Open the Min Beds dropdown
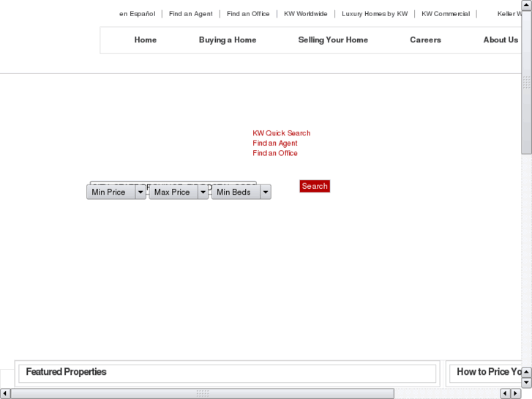This screenshot has height=399, width=532. click(x=241, y=193)
